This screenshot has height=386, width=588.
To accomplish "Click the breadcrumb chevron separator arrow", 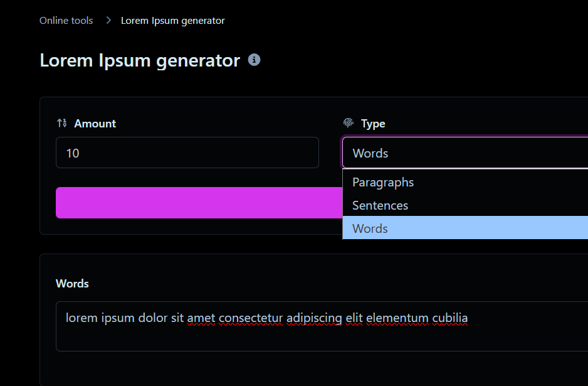I will tap(108, 21).
